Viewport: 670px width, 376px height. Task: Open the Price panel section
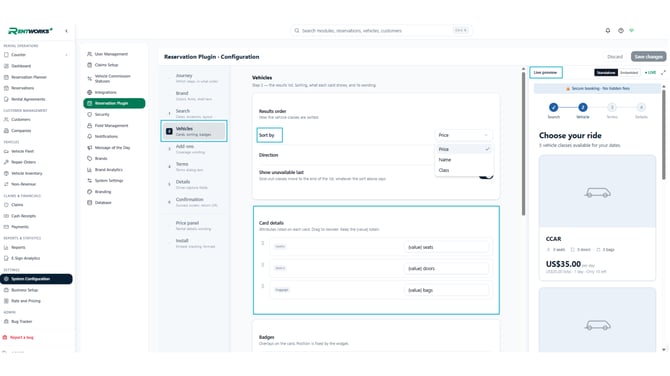pos(194,226)
